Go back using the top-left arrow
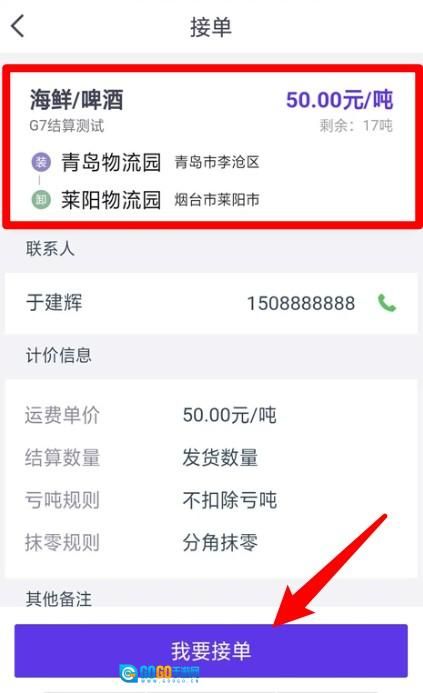 [18, 26]
